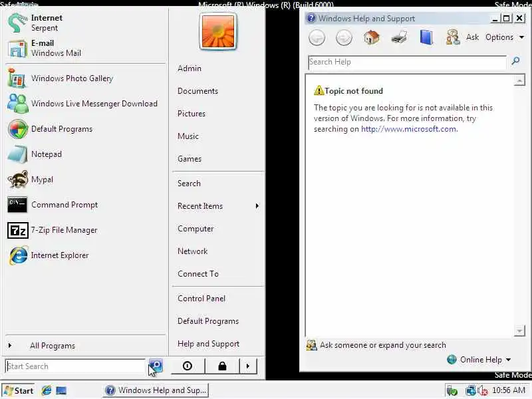Image resolution: width=532 pixels, height=399 pixels.
Task: Open the www.microsoft.com link
Action: coord(408,129)
